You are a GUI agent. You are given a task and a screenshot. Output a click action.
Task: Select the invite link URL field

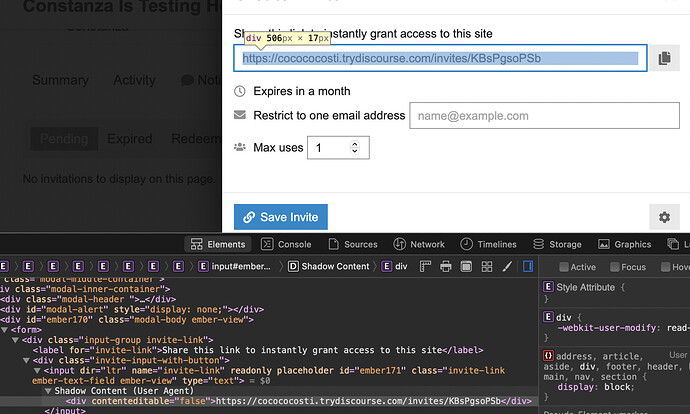pos(440,58)
